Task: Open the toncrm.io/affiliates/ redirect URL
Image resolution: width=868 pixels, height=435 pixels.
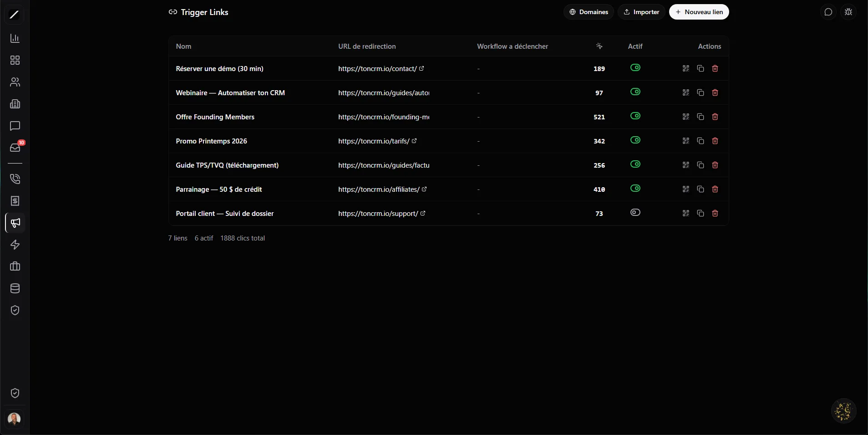Action: (382, 189)
